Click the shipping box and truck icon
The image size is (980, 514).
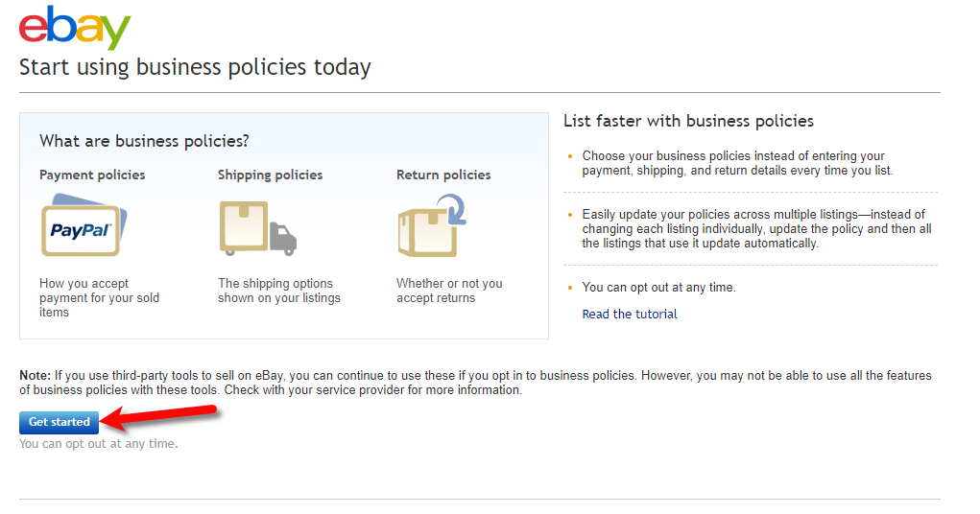[257, 228]
